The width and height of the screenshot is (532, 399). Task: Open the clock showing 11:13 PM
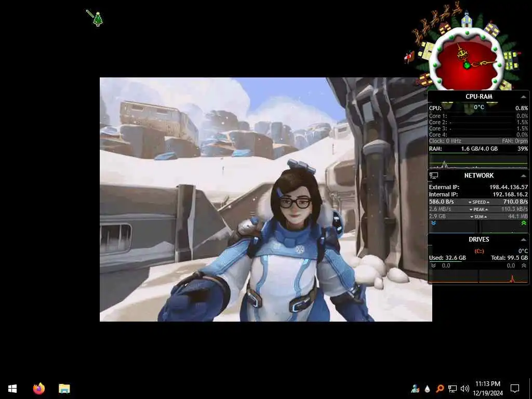pos(487,389)
